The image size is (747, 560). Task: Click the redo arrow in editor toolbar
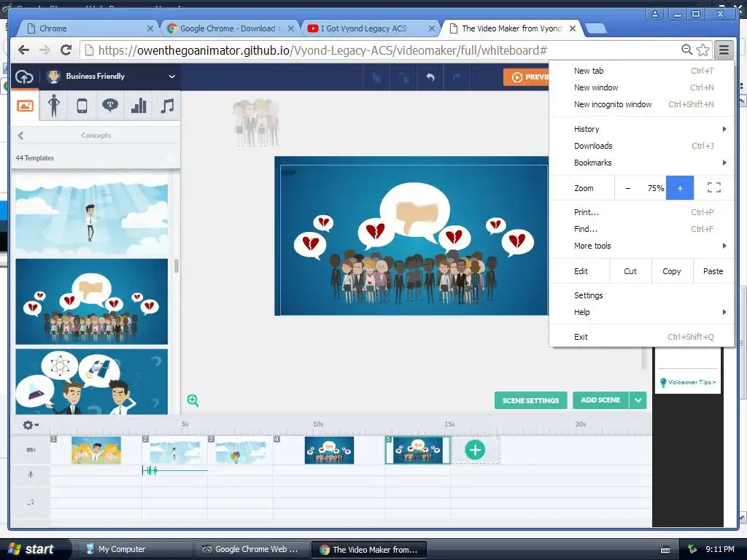[457, 77]
